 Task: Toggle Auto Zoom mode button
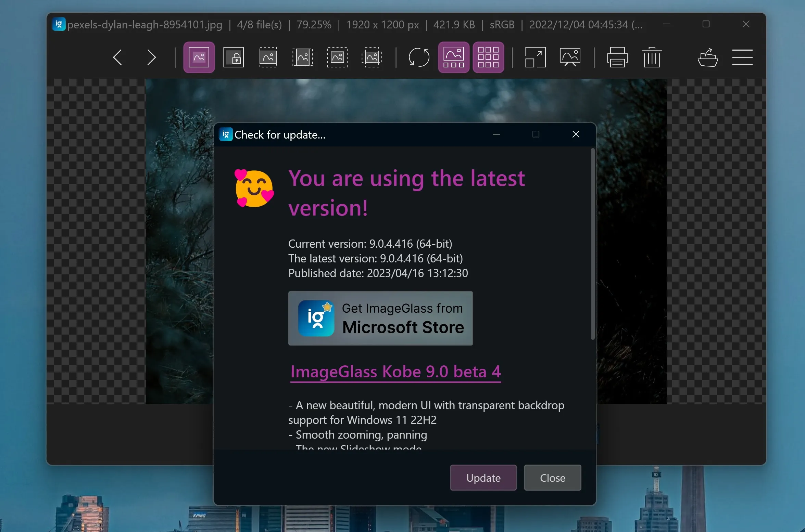pyautogui.click(x=199, y=57)
